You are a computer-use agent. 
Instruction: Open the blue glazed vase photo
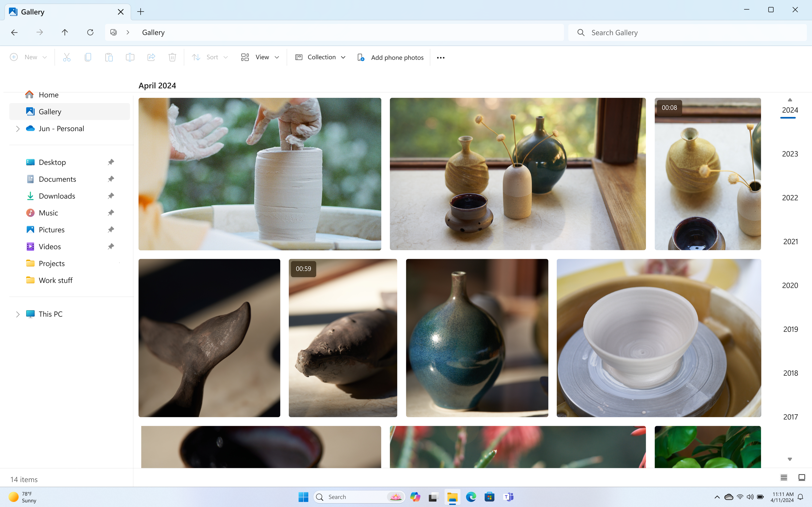(477, 338)
